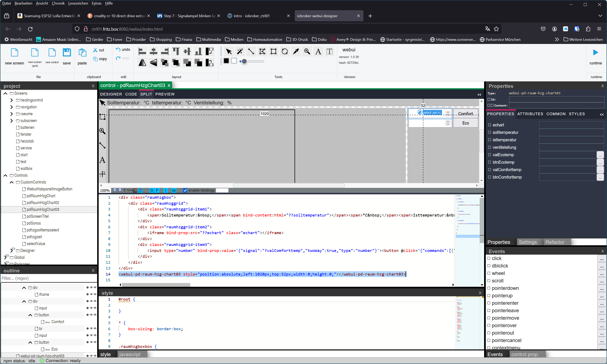
Task: Select the text tool A in toolbar
Action: [x=318, y=51]
